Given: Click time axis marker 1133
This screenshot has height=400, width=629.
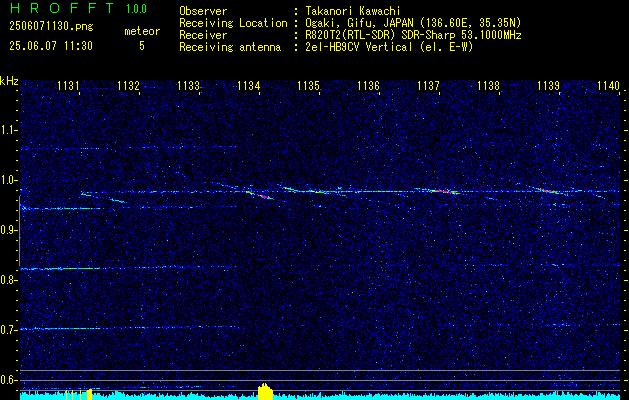Looking at the screenshot, I should click(189, 85).
